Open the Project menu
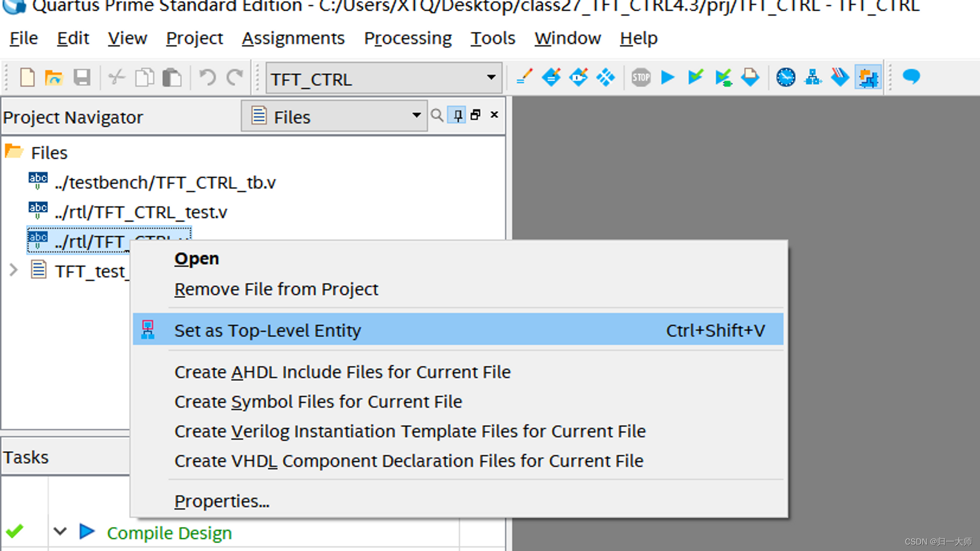Image resolution: width=980 pixels, height=551 pixels. tap(195, 38)
